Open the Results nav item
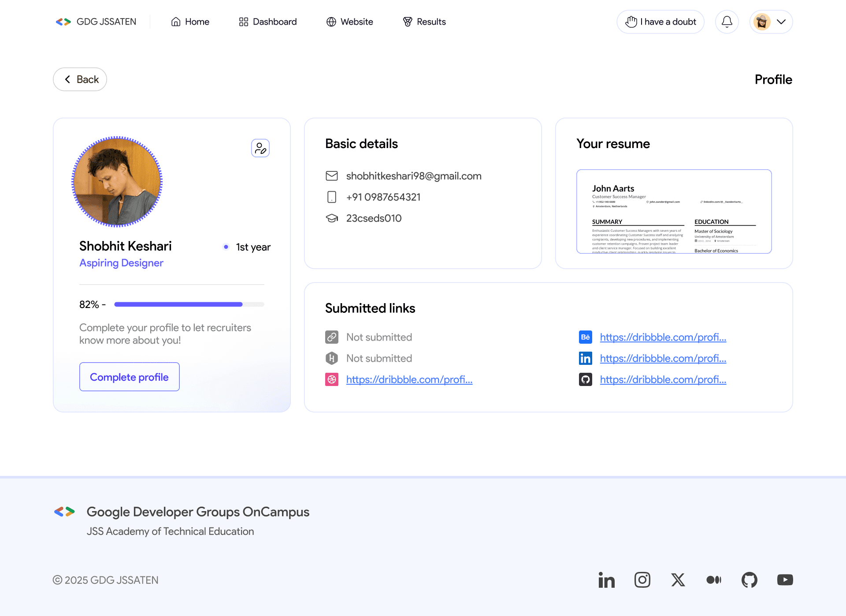 [x=424, y=22]
